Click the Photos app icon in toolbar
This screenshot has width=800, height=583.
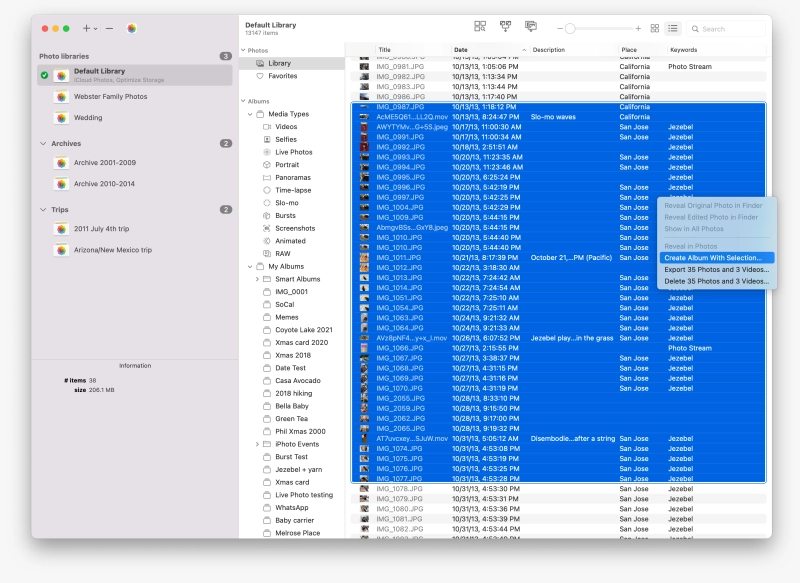coord(132,28)
